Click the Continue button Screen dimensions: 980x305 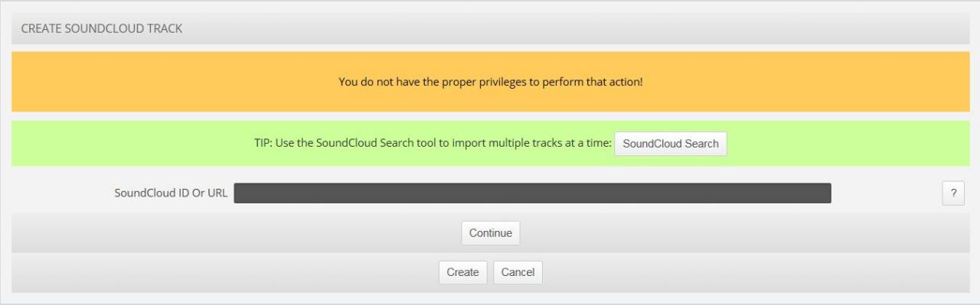491,233
